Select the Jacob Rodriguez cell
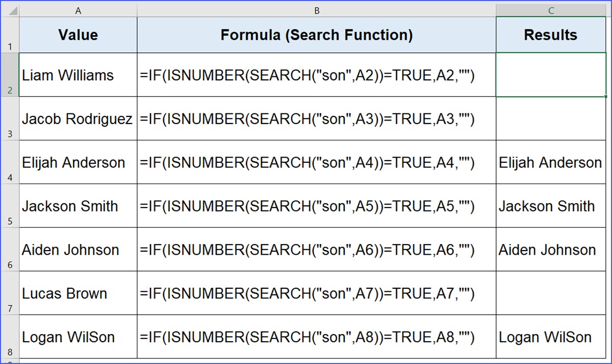Screen dimensions: 612x364 coord(77,118)
